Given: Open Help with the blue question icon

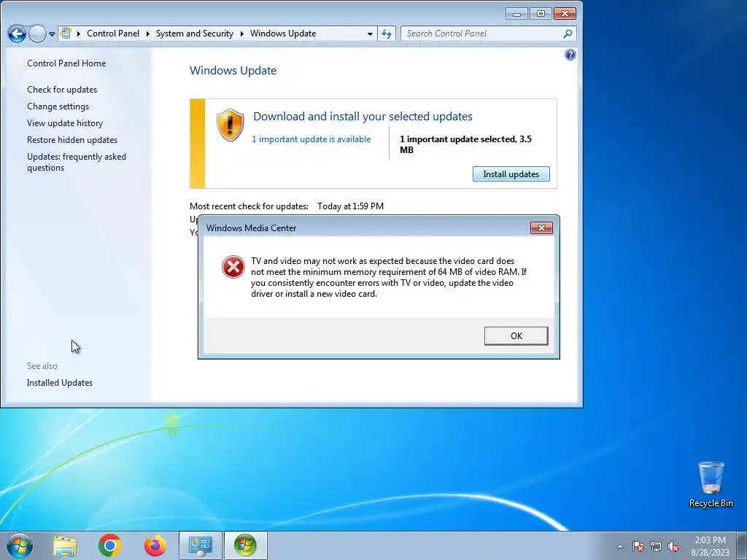Looking at the screenshot, I should point(570,55).
